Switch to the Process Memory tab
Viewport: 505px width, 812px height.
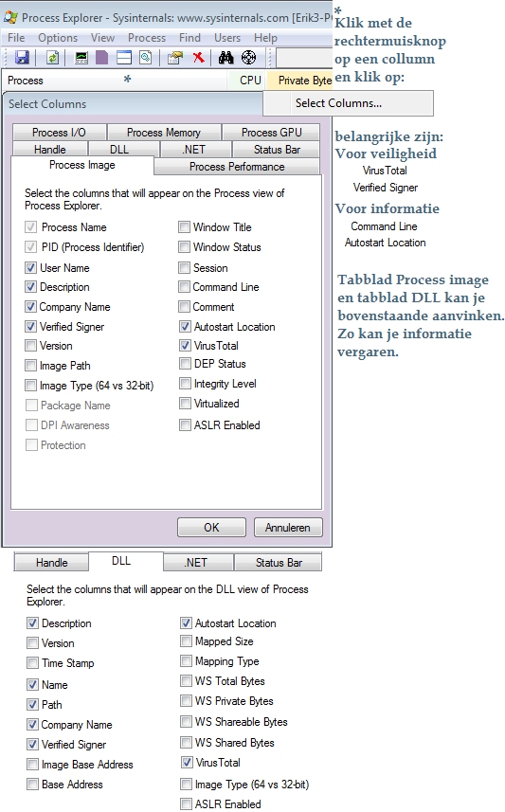click(164, 132)
